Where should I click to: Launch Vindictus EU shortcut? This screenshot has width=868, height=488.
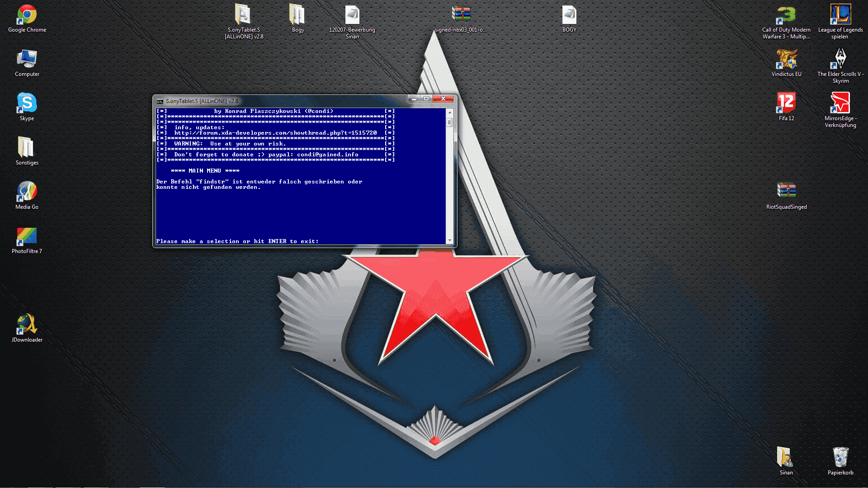pyautogui.click(x=786, y=63)
